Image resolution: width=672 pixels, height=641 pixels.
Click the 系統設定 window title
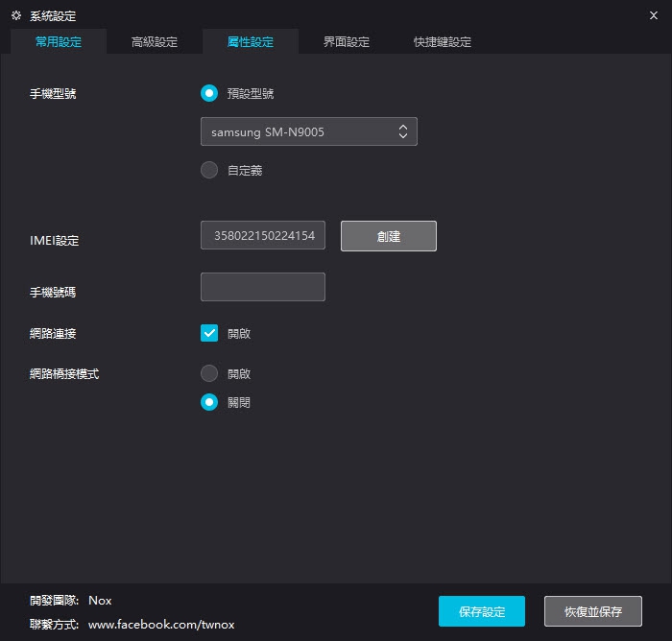tap(53, 16)
